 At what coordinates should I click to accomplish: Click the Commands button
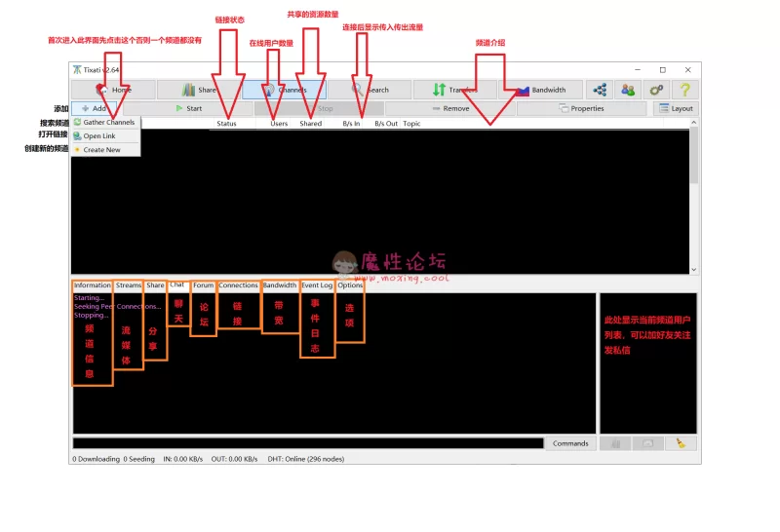click(x=570, y=443)
